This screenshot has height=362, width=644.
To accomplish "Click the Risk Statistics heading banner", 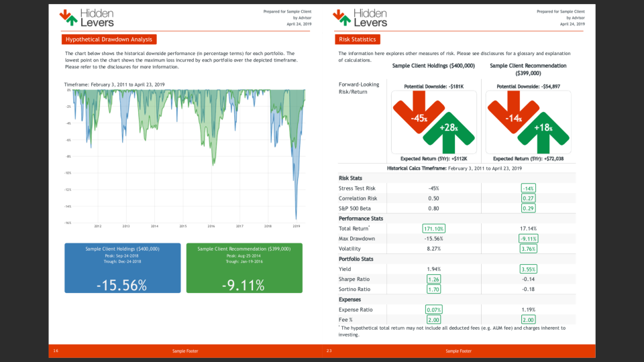I will pyautogui.click(x=358, y=40).
